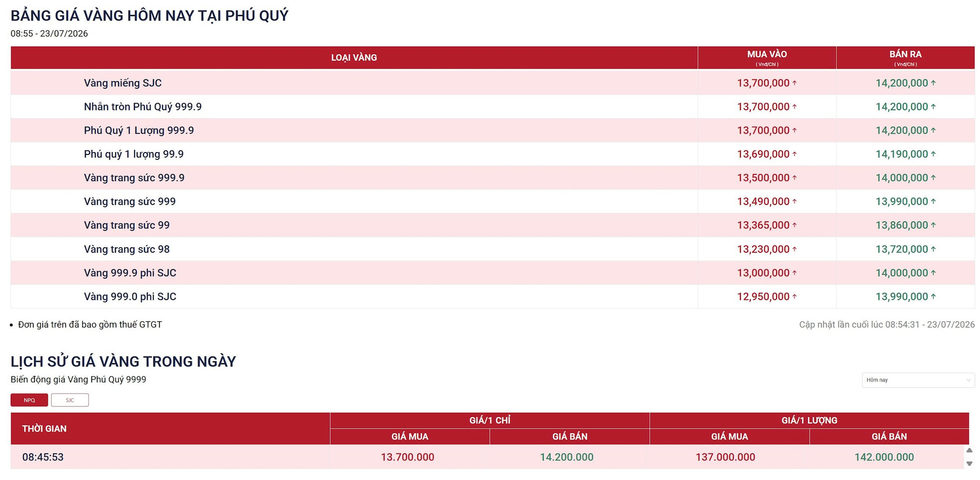This screenshot has height=480, width=980.
Task: Select 'Vàng trang sức 98' label
Action: click(127, 249)
